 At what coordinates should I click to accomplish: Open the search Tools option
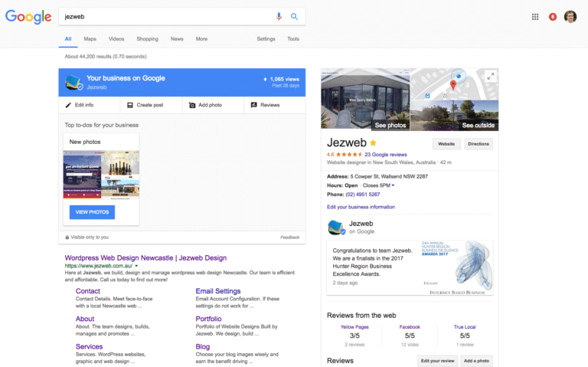pyautogui.click(x=293, y=38)
